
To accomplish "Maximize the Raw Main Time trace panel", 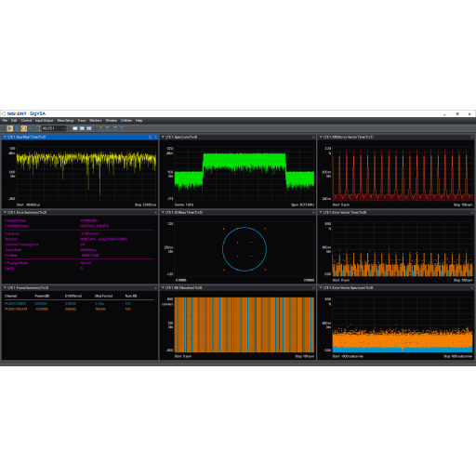I will coord(151,137).
